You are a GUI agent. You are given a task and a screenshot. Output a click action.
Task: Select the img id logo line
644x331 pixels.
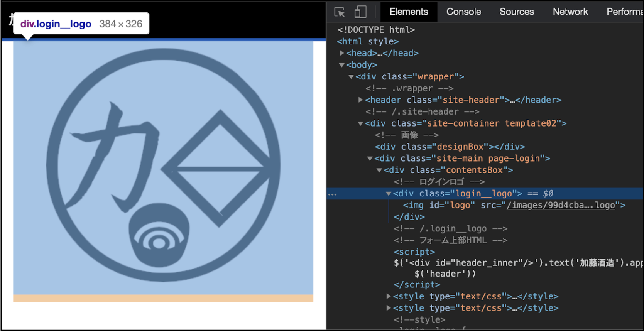(x=514, y=205)
